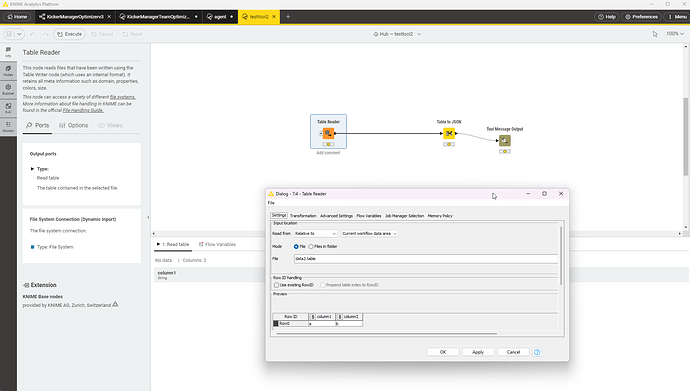Open the save options dropdown arrow
Viewport: 690px width, 391px height.
19,34
